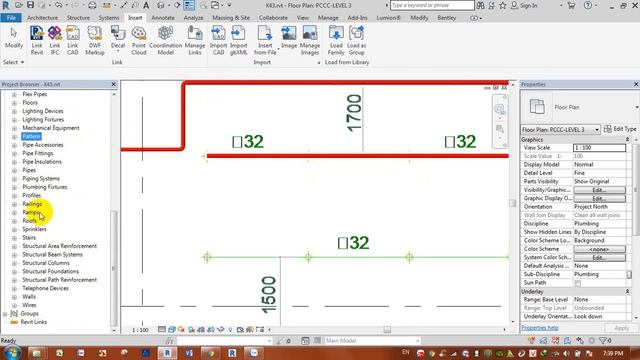Select Sprinklers in Project Browser
The image size is (640, 360).
point(34,229)
